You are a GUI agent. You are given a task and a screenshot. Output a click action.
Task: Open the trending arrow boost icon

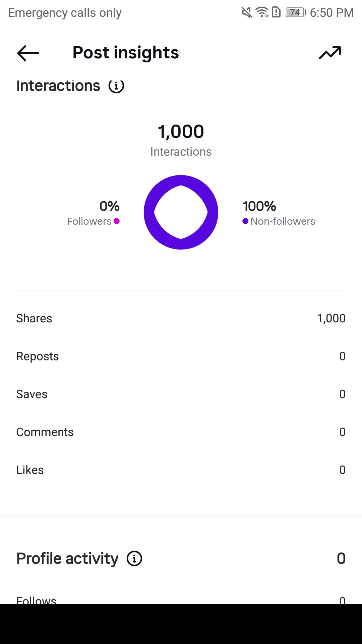(330, 53)
